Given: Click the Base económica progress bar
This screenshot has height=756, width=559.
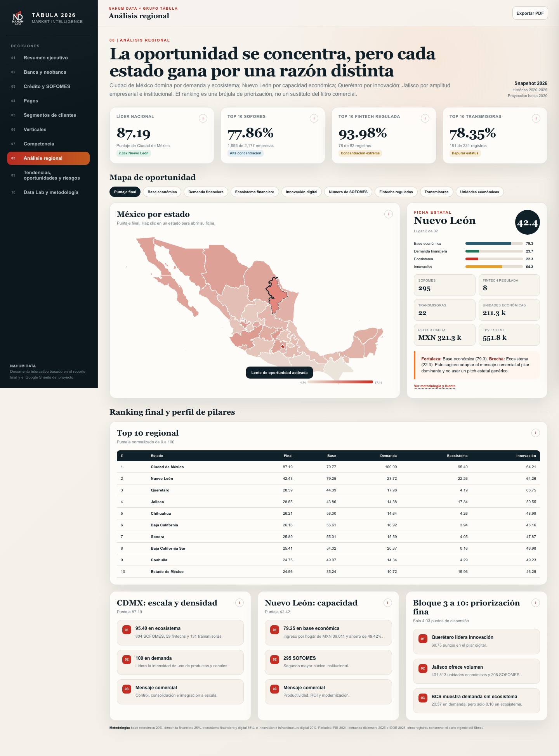Looking at the screenshot, I should [x=494, y=244].
